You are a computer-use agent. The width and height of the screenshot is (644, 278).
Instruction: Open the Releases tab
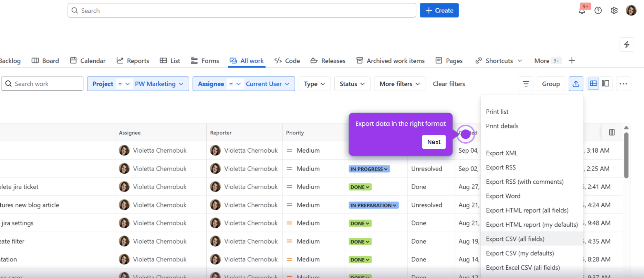[328, 61]
